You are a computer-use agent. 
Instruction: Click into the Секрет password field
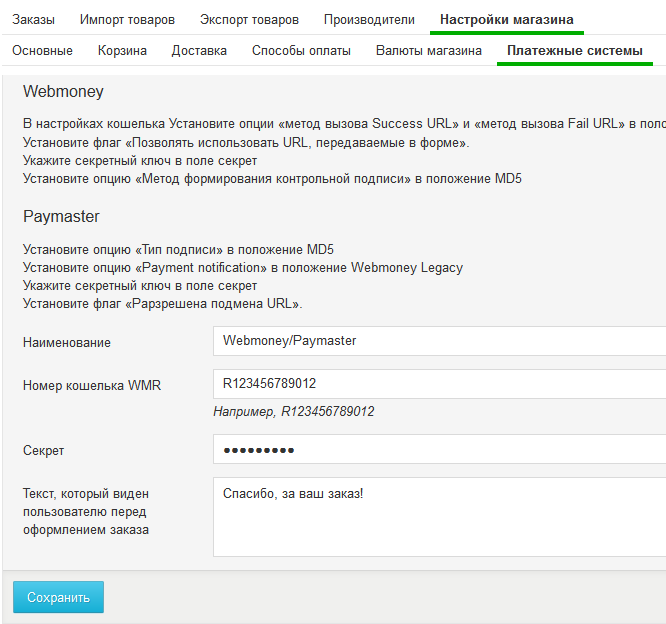coord(440,450)
